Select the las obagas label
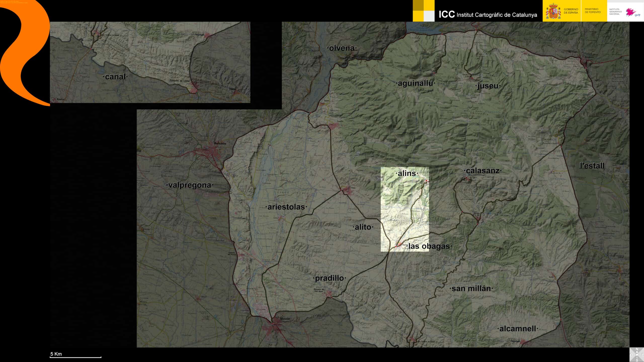This screenshot has width=644, height=362. tap(429, 246)
